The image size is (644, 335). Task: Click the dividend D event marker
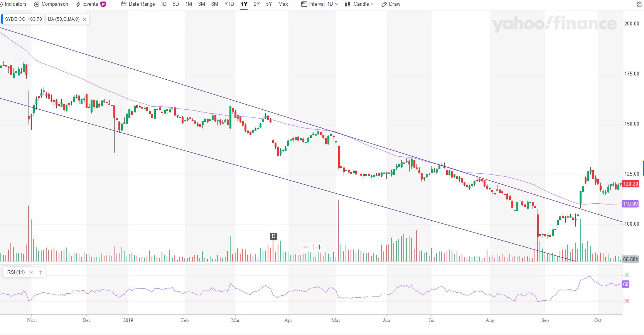click(273, 236)
